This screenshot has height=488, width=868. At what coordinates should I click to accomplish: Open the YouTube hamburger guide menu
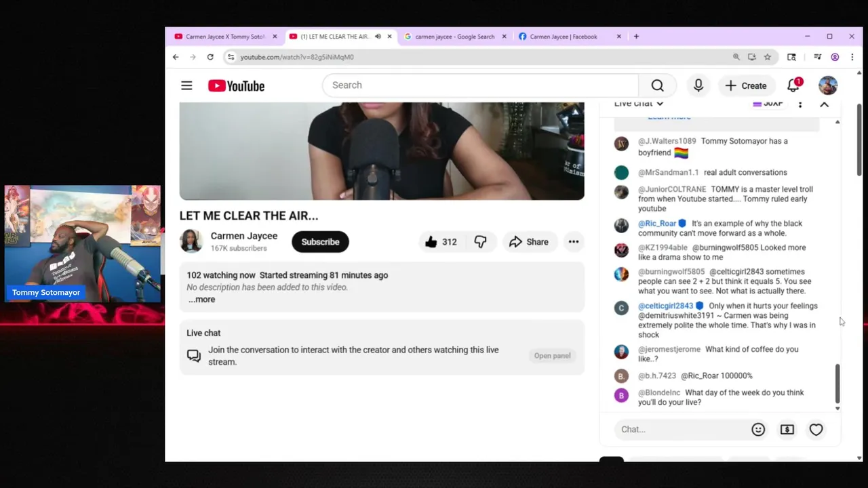click(x=186, y=85)
